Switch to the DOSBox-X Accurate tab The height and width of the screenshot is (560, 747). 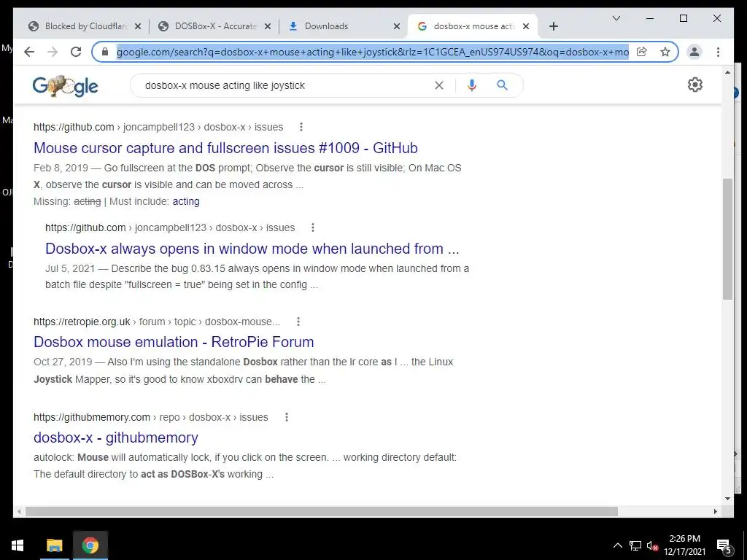tap(214, 26)
